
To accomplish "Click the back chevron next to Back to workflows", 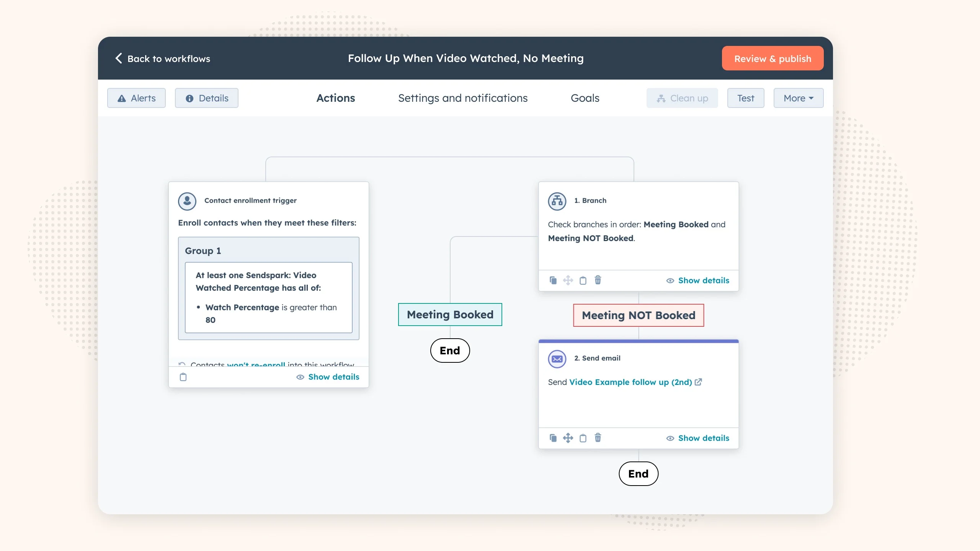I will [x=118, y=58].
